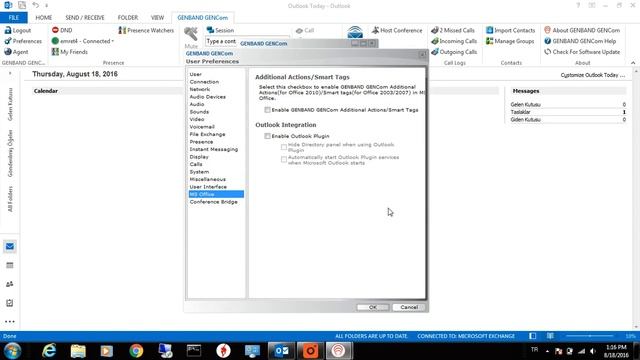This screenshot has width=640, height=360.
Task: Select File Exchange preference category
Action: [207, 134]
